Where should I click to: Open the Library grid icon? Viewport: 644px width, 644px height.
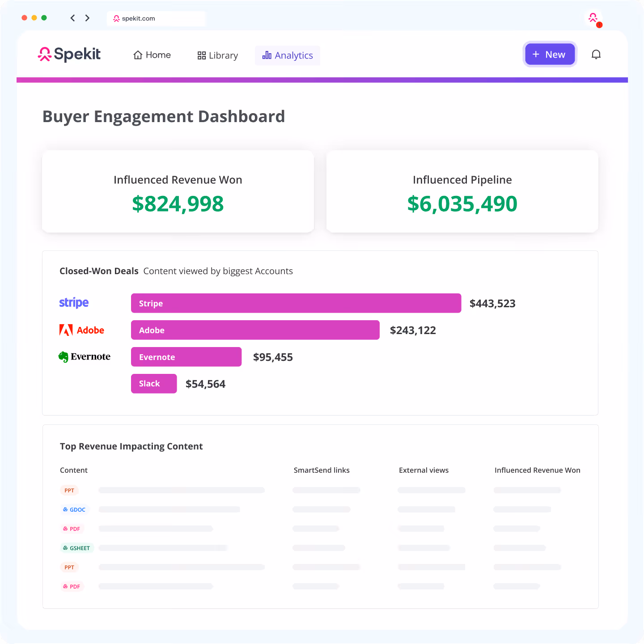tap(201, 55)
